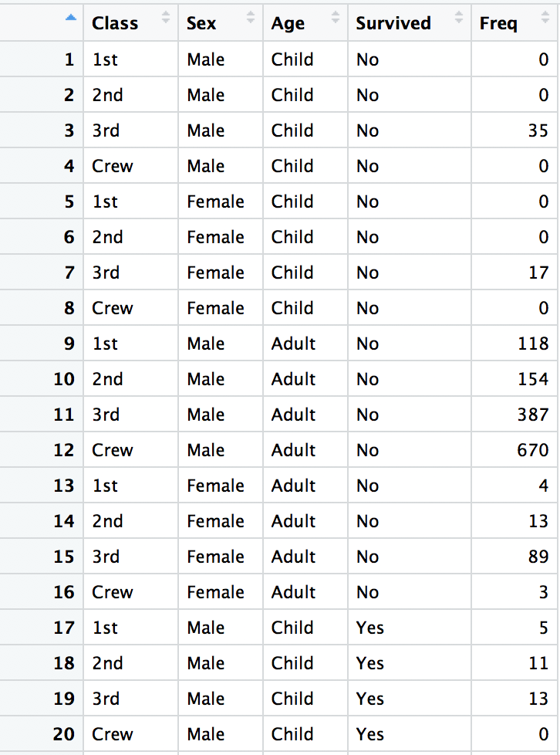Image resolution: width=560 pixels, height=755 pixels.
Task: Click the Freq value 35
Action: click(x=538, y=130)
